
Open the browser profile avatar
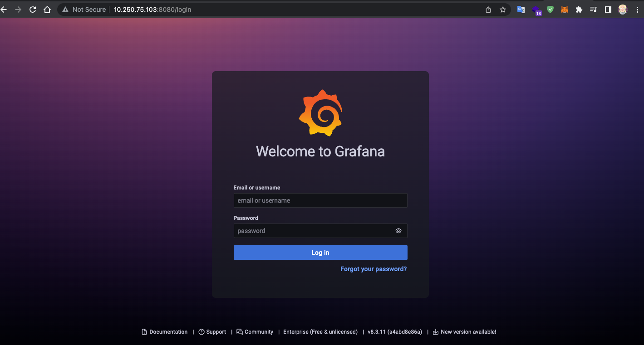coord(623,10)
